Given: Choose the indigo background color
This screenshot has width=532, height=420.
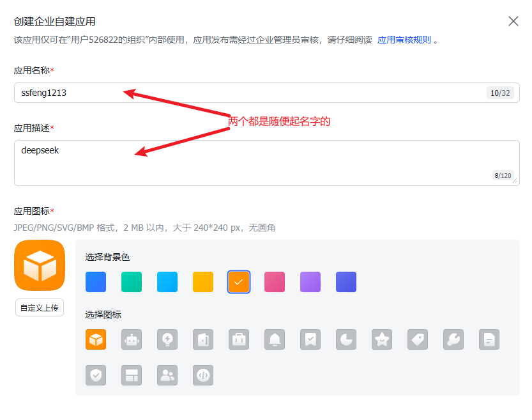Looking at the screenshot, I should 346,282.
